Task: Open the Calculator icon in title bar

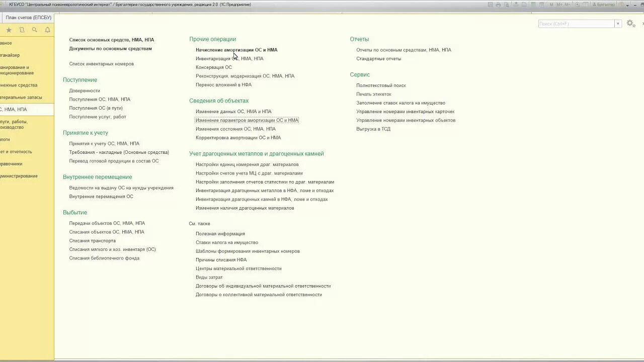Action: click(x=533, y=5)
